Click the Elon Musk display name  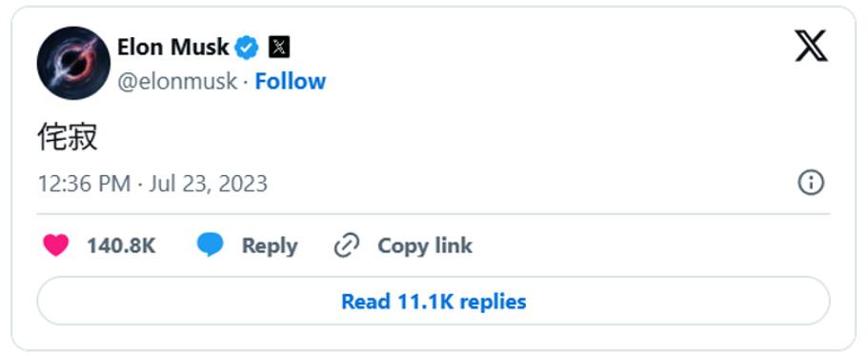(172, 48)
